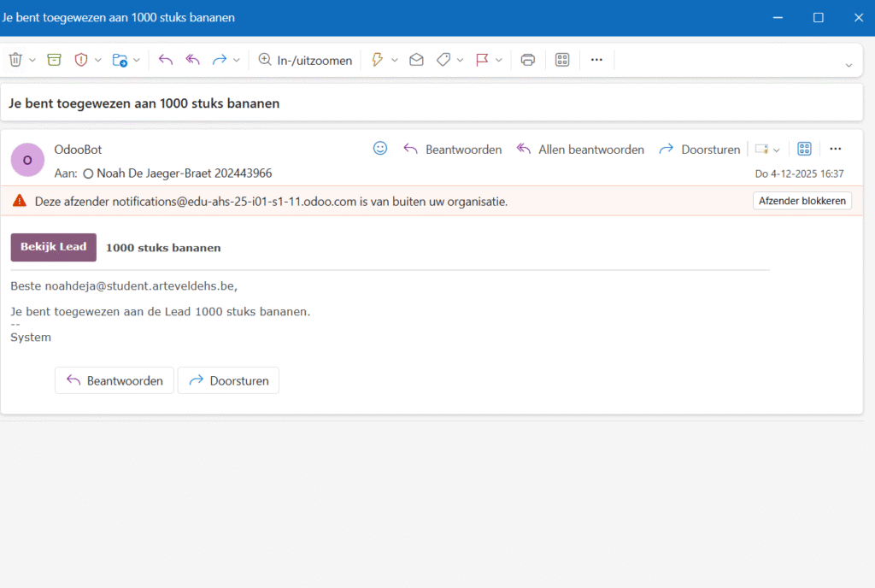Click the Doorsturen button at the message bottom
The image size is (875, 588).
(228, 380)
